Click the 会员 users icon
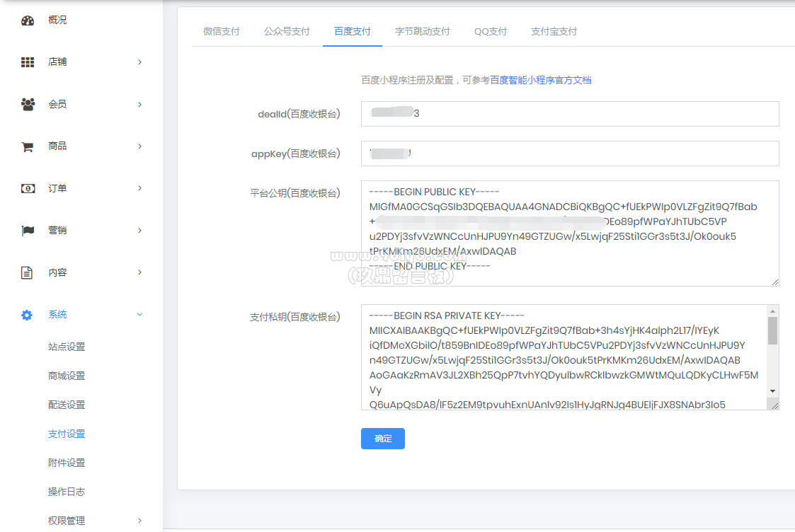This screenshot has width=795, height=532. pos(28,105)
